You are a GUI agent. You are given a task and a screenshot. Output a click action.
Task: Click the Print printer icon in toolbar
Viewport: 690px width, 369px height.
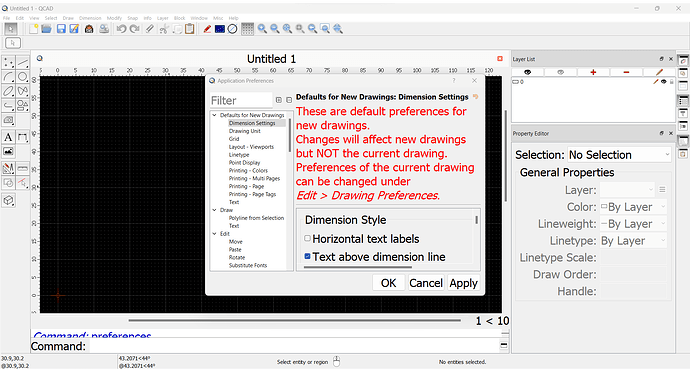click(104, 29)
